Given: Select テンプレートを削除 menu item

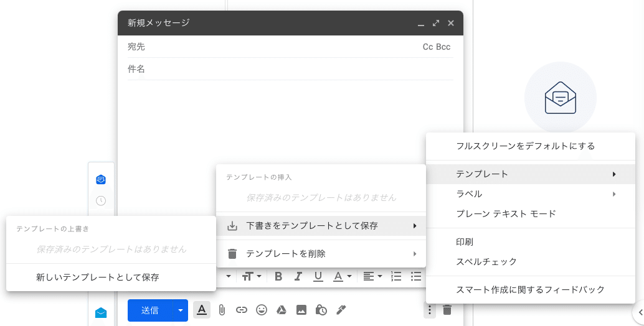Looking at the screenshot, I should 321,254.
